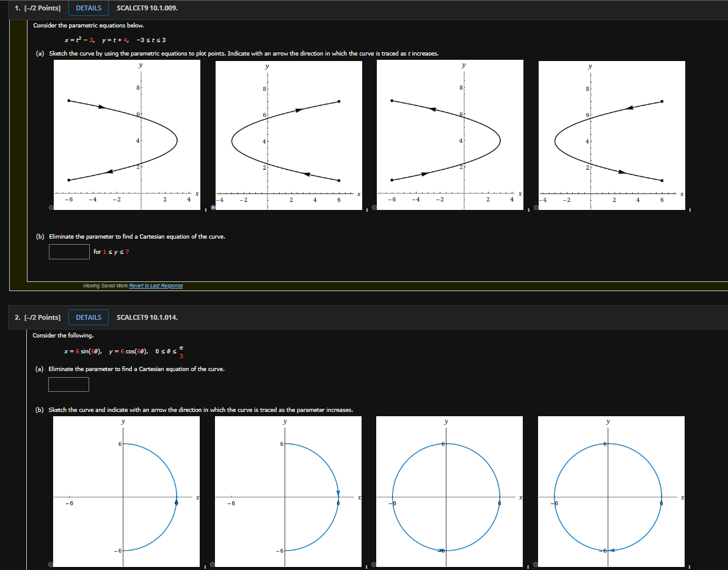Image resolution: width=728 pixels, height=570 pixels.
Task: Click the enlarge icon under the first circle graph
Action: coord(204,567)
